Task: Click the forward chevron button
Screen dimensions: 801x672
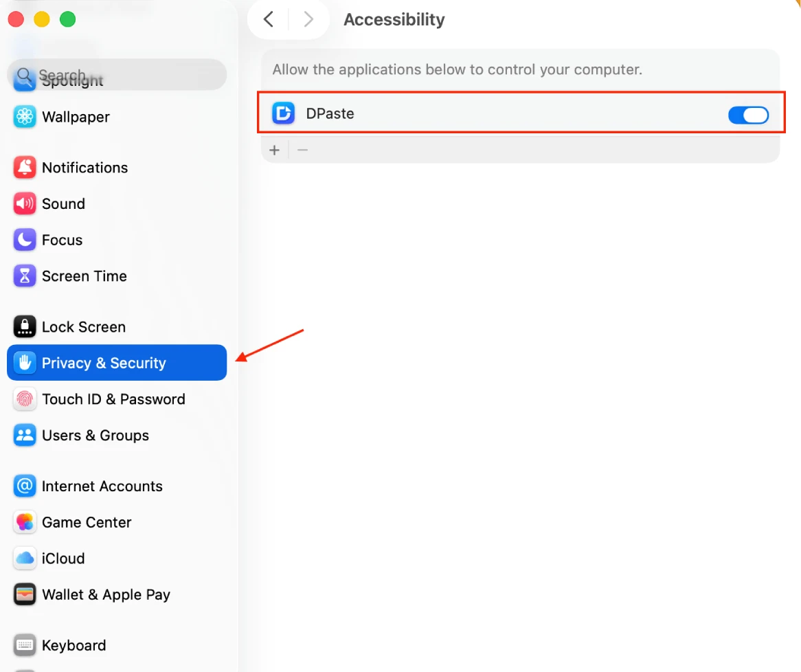Action: [308, 20]
